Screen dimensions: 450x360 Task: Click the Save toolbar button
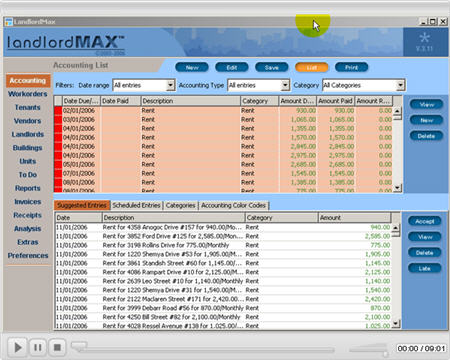click(x=272, y=67)
